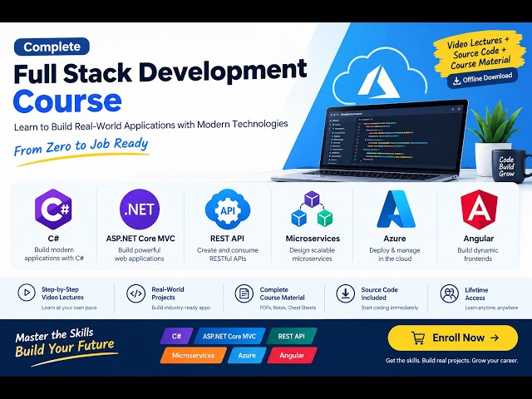This screenshot has width=532, height=399.
Task: Click the Source Code Included label
Action: coord(379,293)
